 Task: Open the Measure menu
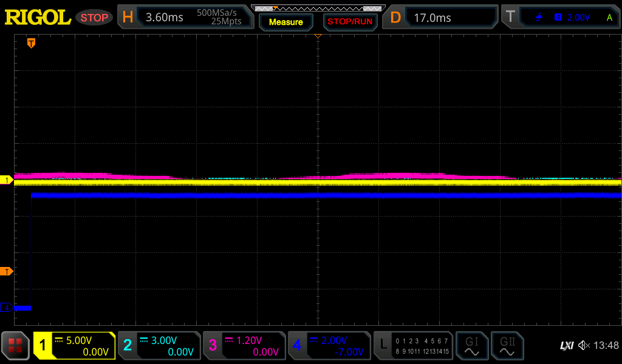(x=285, y=22)
